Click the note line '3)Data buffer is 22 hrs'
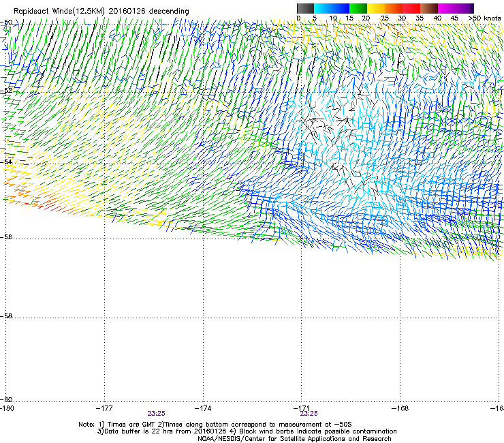This screenshot has width=504, height=443. pyautogui.click(x=247, y=431)
